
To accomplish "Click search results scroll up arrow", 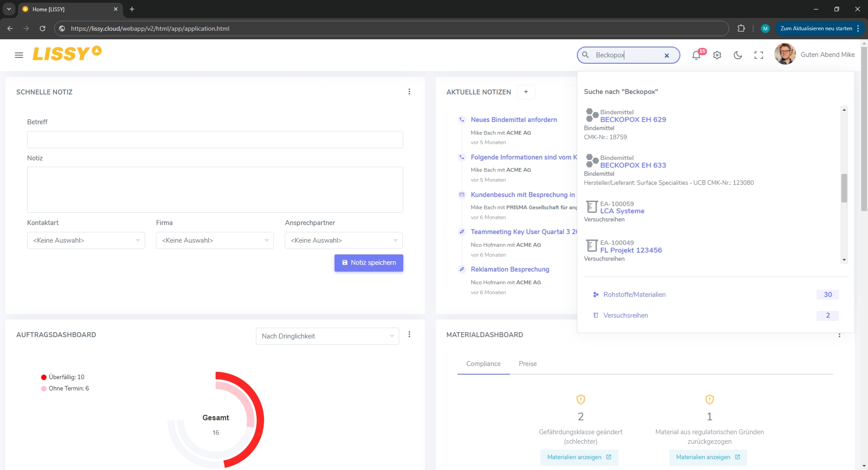I will coord(844,110).
